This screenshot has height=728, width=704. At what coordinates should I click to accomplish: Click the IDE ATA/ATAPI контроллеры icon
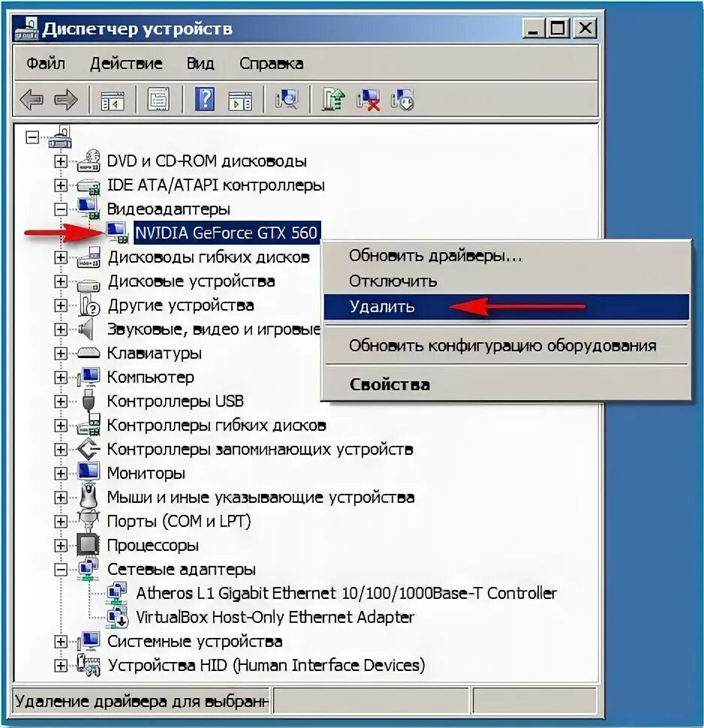pos(89,185)
